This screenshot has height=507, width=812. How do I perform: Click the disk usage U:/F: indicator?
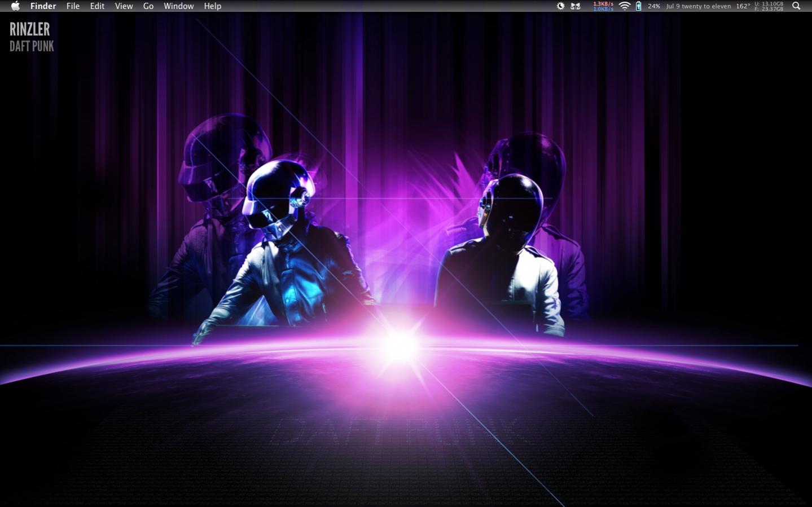(769, 6)
